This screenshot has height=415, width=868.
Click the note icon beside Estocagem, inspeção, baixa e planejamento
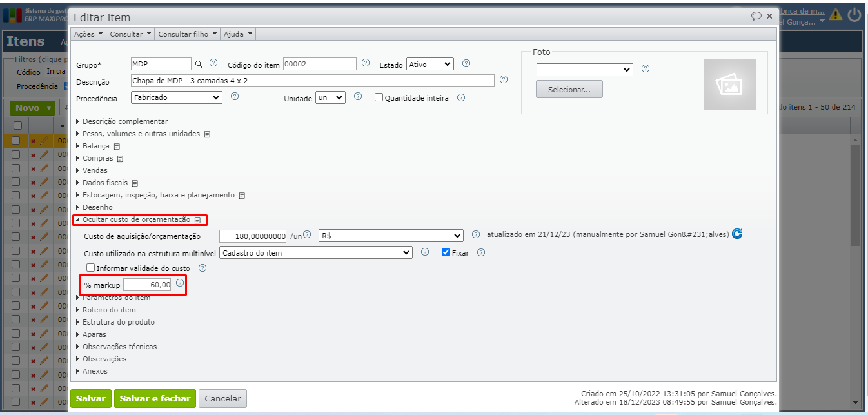[241, 196]
